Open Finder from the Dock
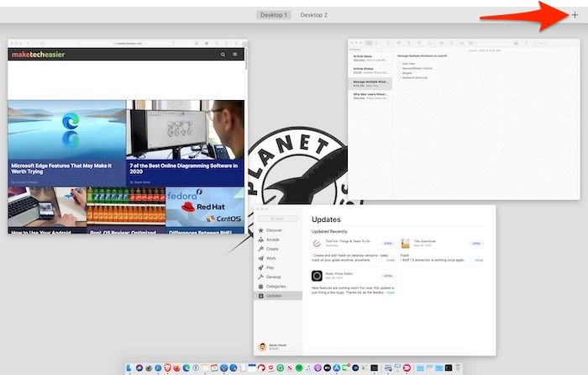This screenshot has width=588, height=375. [x=129, y=368]
